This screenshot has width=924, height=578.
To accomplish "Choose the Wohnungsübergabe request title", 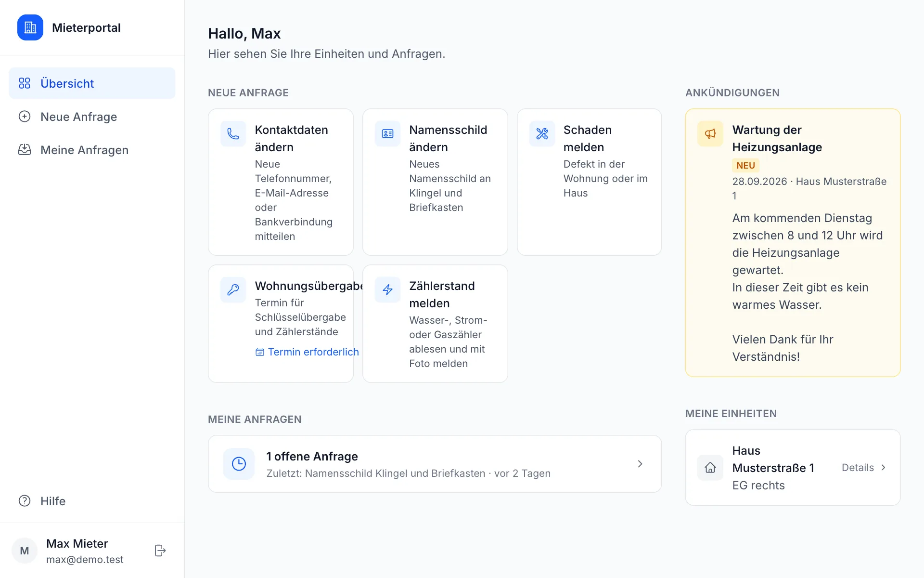I will point(309,286).
